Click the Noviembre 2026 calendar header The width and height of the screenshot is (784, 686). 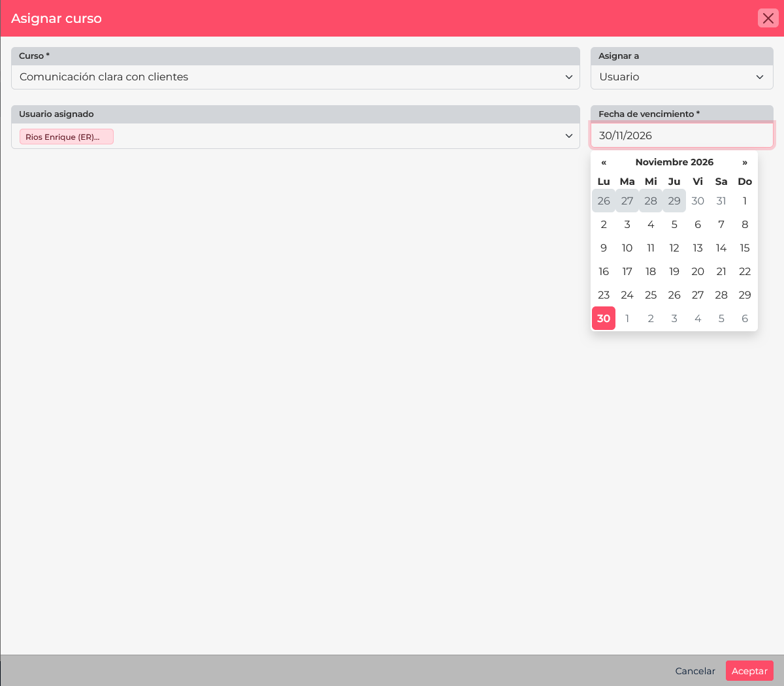coord(674,162)
